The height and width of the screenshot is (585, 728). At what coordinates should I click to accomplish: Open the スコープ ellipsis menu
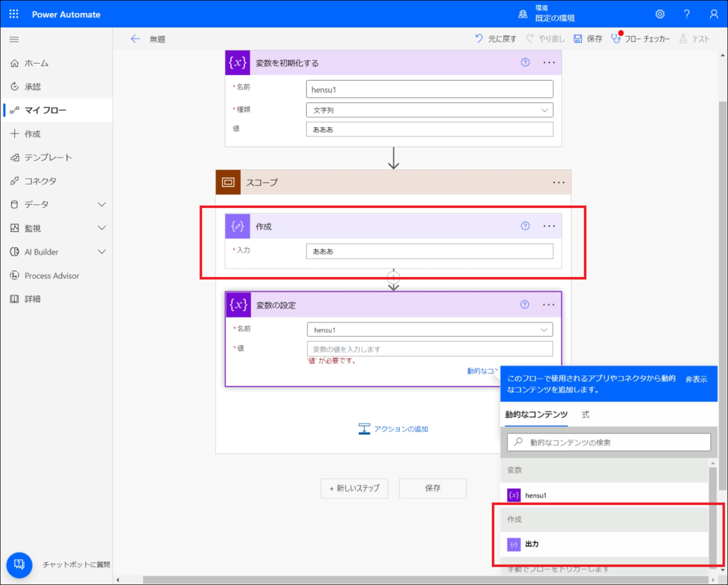(559, 182)
